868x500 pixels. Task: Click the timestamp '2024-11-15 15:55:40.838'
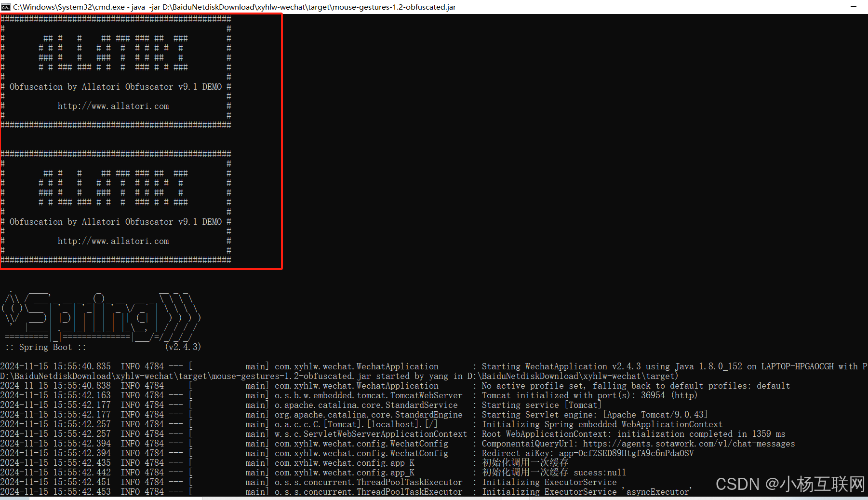pos(55,386)
